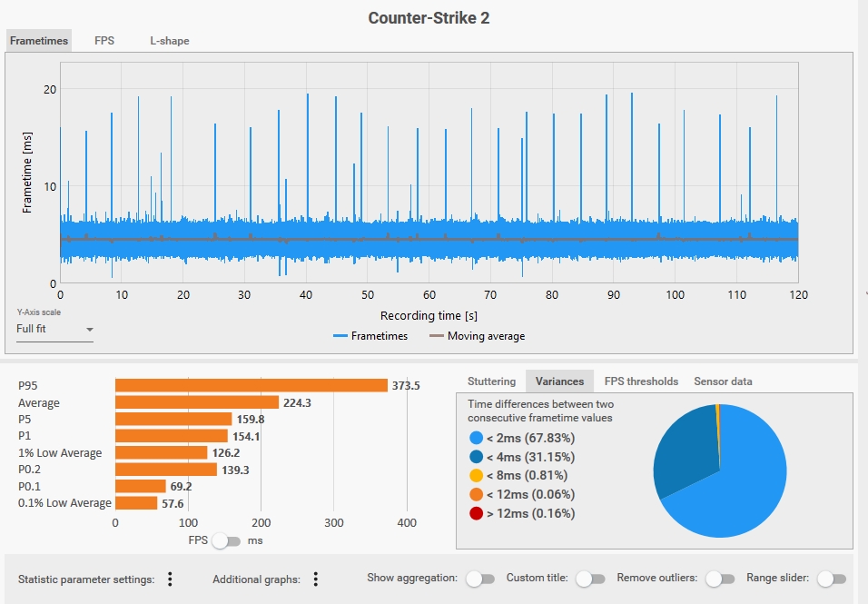868x604 pixels.
Task: Open the Y-Axis scale Full fit dropdown
Action: pyautogui.click(x=54, y=329)
